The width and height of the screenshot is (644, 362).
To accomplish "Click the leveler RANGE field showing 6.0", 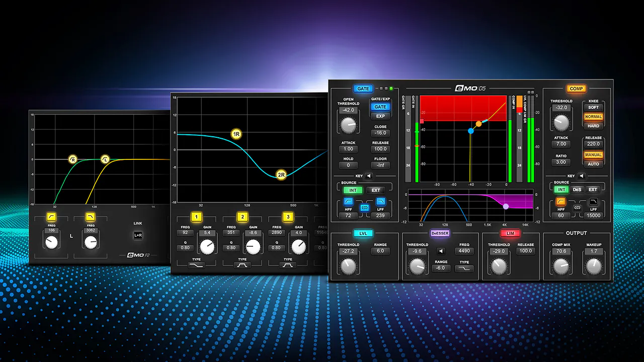I will pos(380,251).
